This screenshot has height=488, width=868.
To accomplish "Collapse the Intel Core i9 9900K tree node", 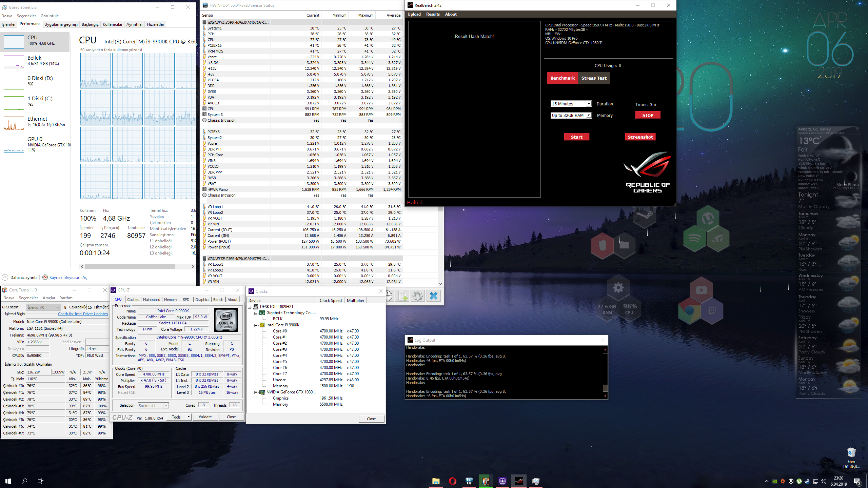I will coord(256,325).
